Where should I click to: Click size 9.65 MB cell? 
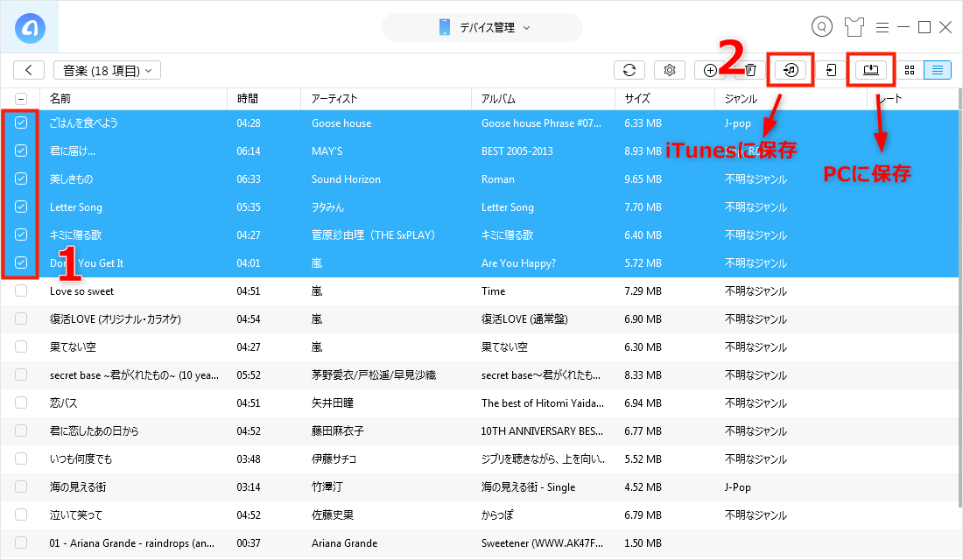(x=643, y=178)
